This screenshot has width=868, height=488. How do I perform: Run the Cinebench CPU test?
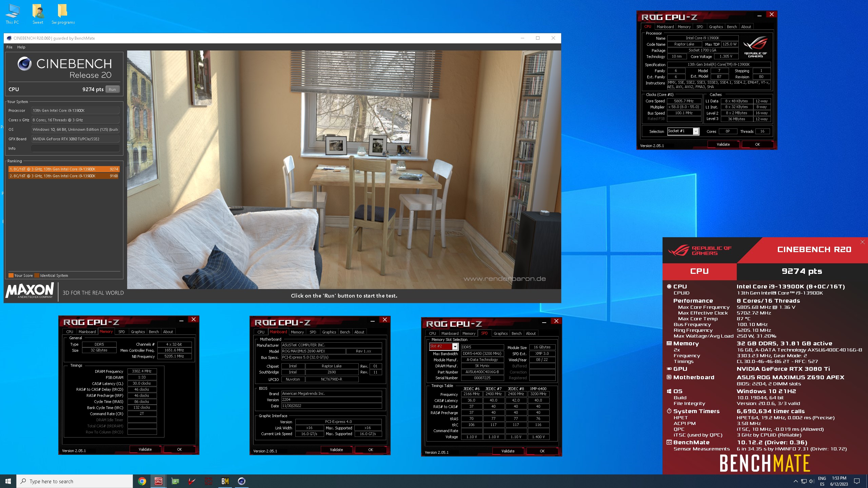(x=113, y=89)
